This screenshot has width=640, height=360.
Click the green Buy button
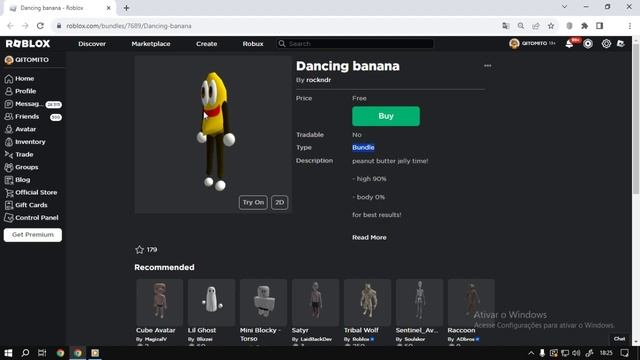click(x=386, y=116)
